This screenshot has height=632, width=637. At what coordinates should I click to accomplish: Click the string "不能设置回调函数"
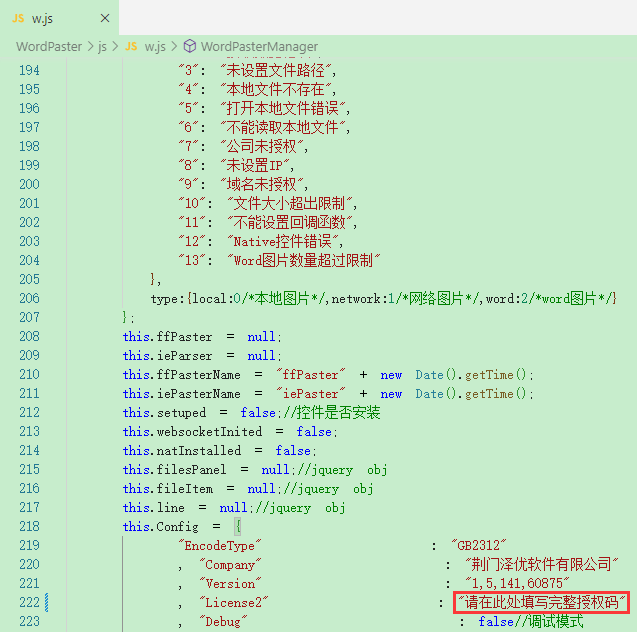pyautogui.click(x=290, y=223)
